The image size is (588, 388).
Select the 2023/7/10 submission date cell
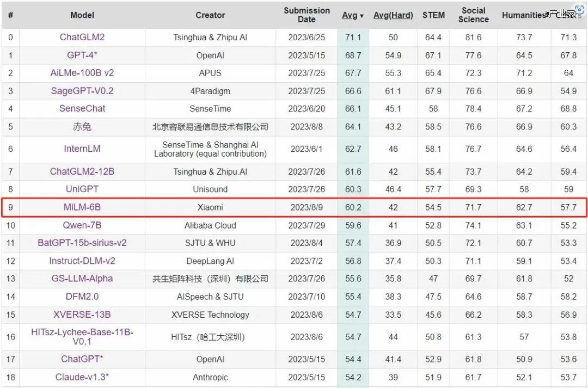(x=307, y=297)
